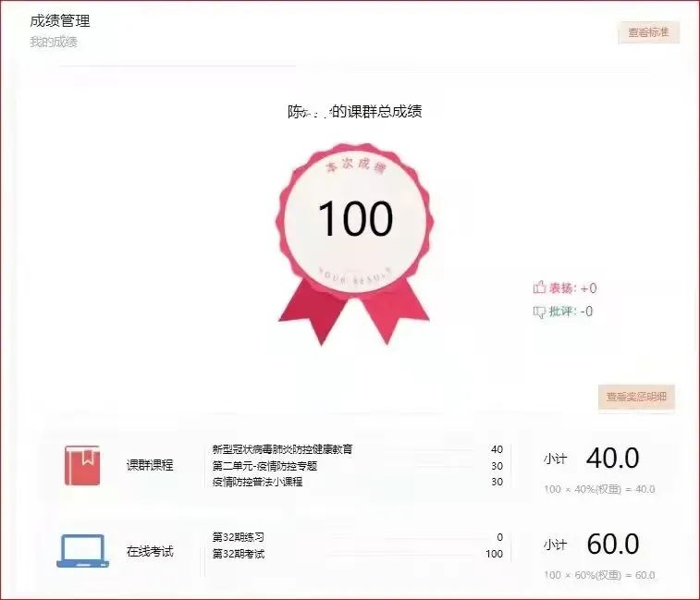Click the 批评: -0 label
The image size is (700, 600).
tap(571, 312)
